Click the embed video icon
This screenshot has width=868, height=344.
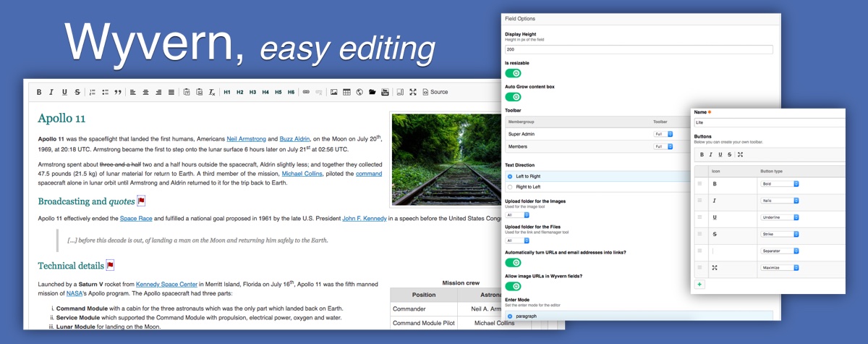pyautogui.click(x=386, y=92)
